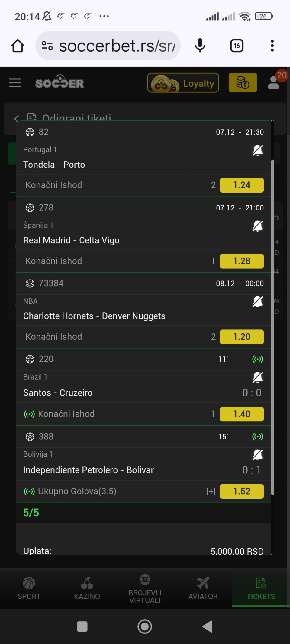Toggle notifications for Tondela - Porto
This screenshot has width=290, height=644.
(258, 150)
